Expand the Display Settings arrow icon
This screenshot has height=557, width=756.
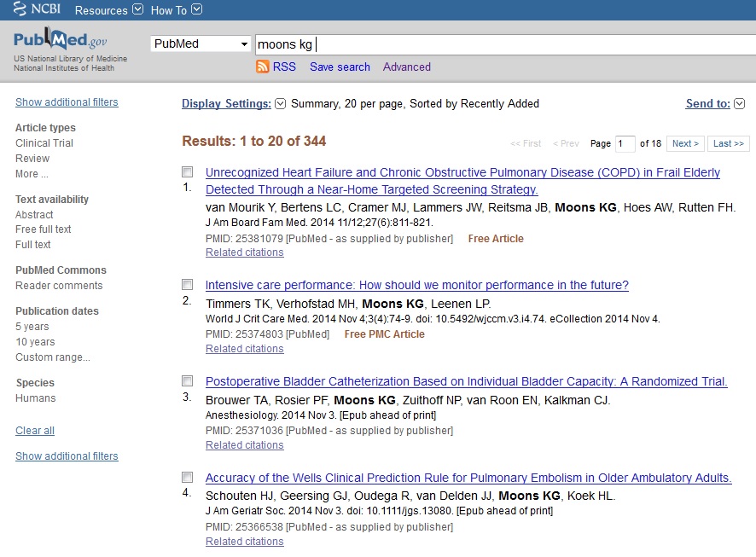click(x=280, y=103)
